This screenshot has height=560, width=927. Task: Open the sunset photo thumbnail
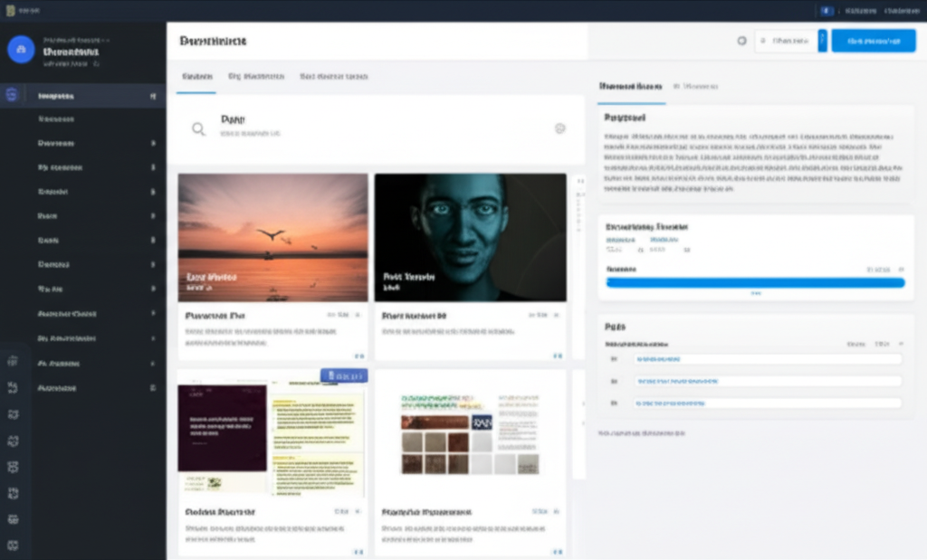[x=271, y=236]
